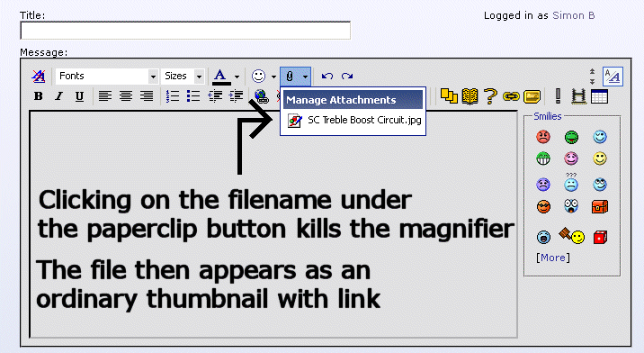Click the insert table icon
Viewport: 644px width, 353px height.
[599, 96]
